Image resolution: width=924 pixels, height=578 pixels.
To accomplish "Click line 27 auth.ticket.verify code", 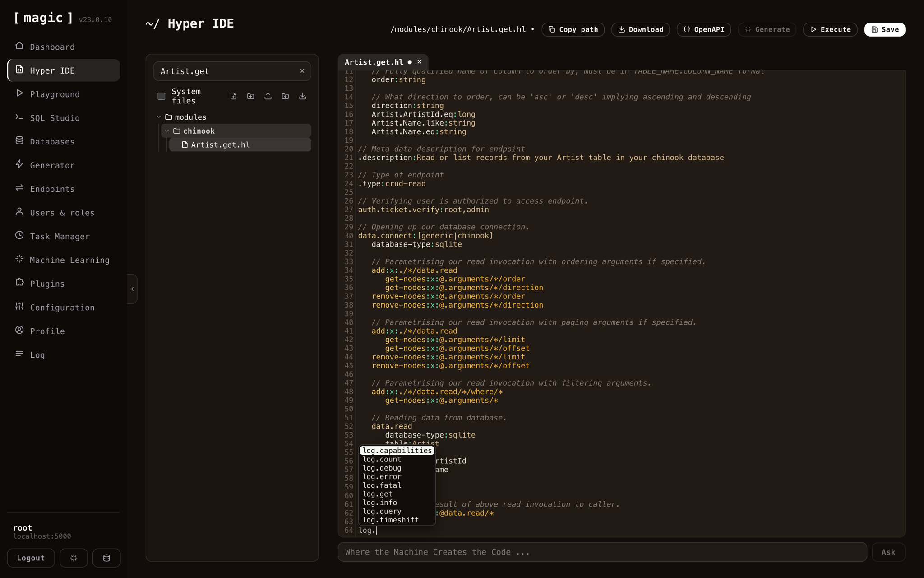I will tap(423, 210).
